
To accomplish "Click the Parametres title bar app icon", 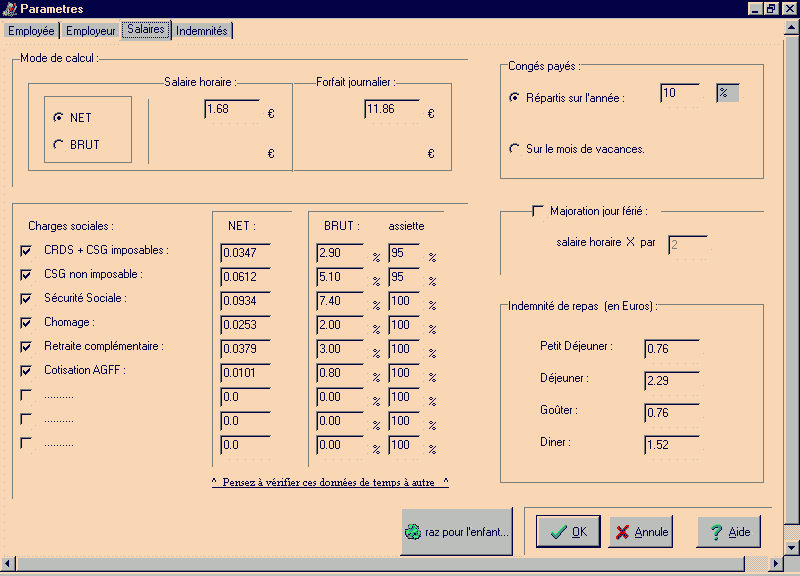I will tap(9, 9).
